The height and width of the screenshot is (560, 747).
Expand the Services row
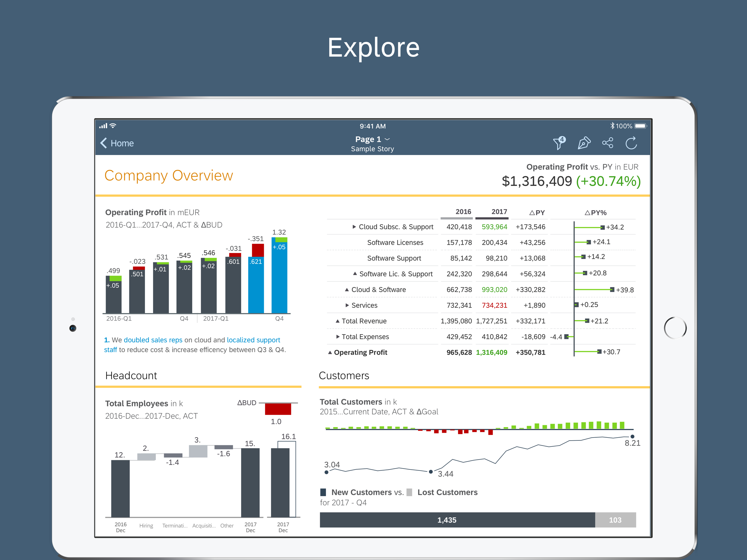pyautogui.click(x=347, y=305)
